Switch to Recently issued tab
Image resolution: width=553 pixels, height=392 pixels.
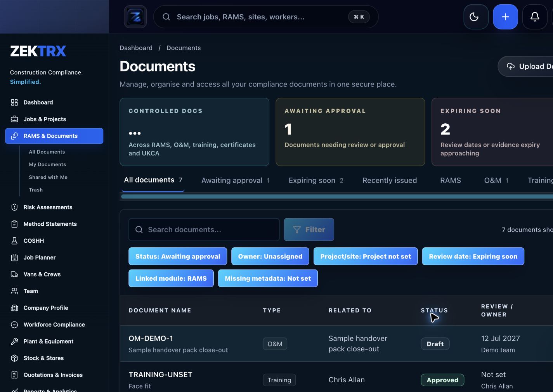tap(390, 180)
